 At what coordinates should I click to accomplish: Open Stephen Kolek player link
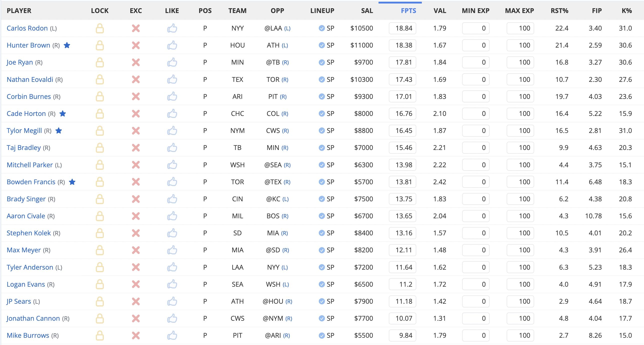point(29,233)
